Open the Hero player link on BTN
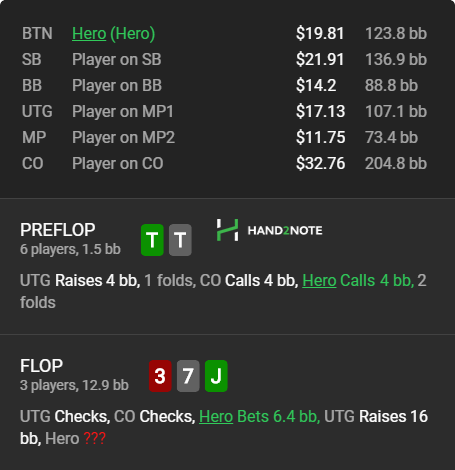The image size is (455, 470). coord(89,33)
